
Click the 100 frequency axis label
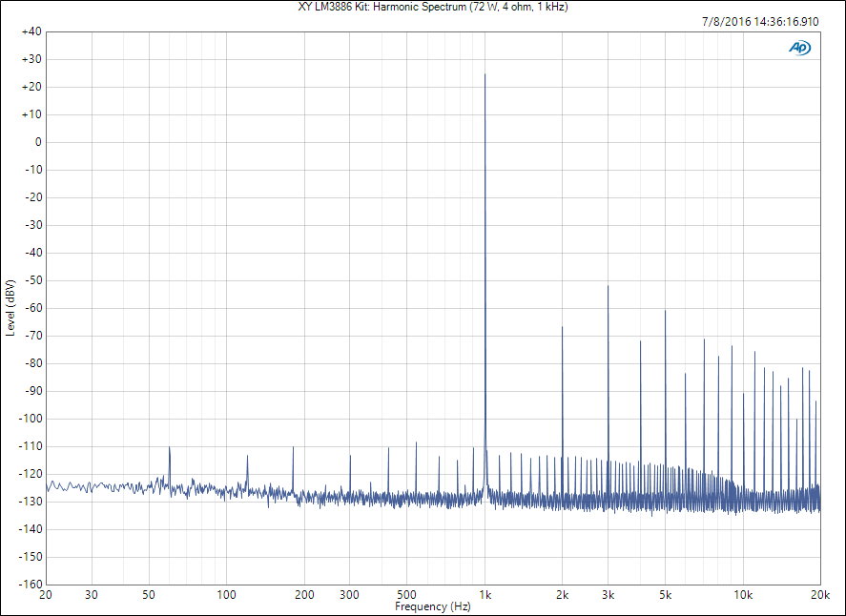[227, 595]
